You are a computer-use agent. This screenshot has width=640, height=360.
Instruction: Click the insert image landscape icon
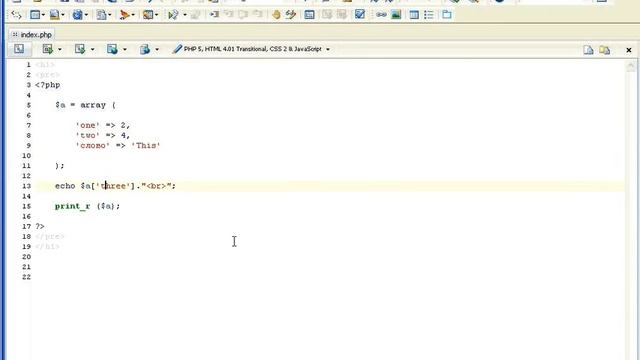(x=396, y=15)
